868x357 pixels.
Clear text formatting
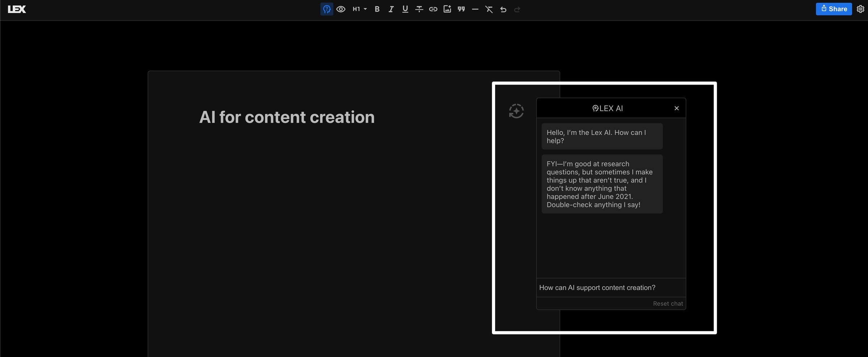489,9
